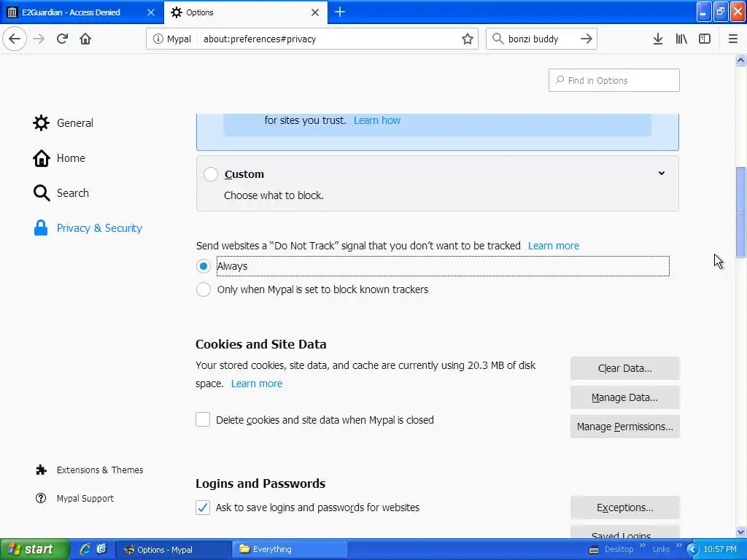This screenshot has height=560, width=747.
Task: Expand the Desktop toolbar chevron in taskbar
Action: (642, 545)
